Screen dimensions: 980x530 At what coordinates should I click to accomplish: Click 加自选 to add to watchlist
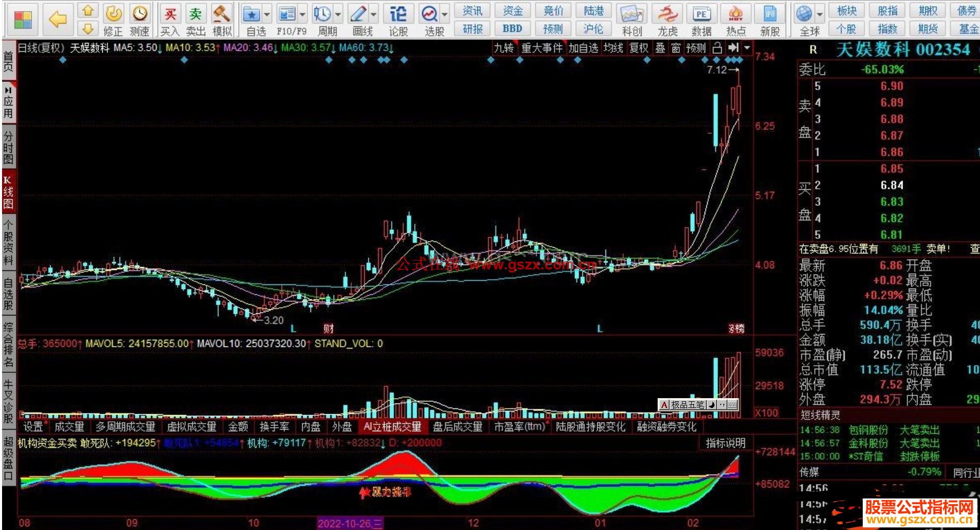[583, 48]
